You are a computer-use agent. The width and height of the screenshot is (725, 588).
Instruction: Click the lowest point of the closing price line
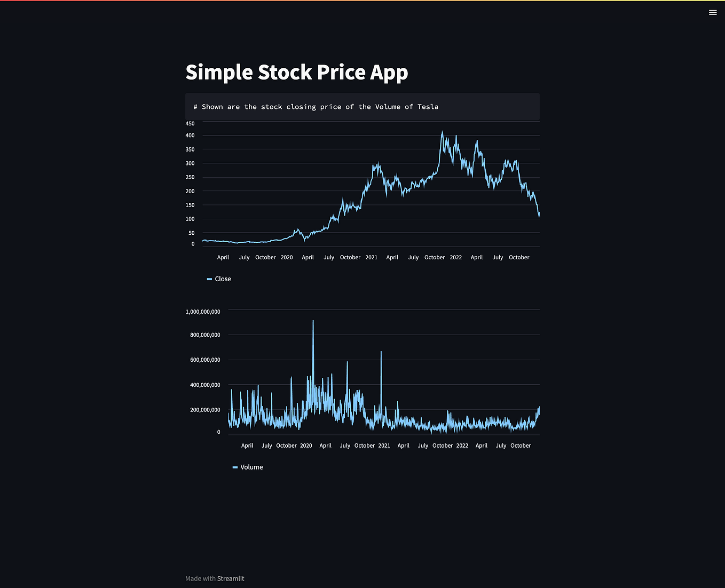tap(238, 243)
